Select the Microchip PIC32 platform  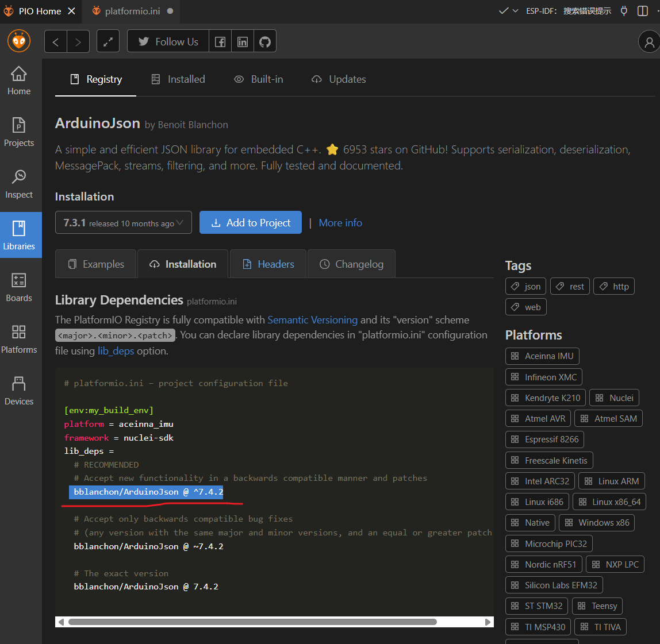pyautogui.click(x=549, y=544)
